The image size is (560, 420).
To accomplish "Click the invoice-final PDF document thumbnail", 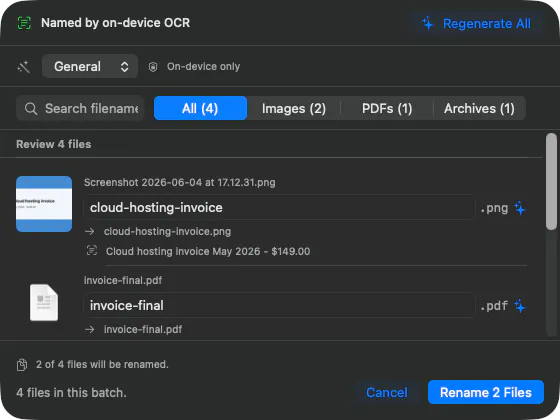I will click(x=44, y=302).
